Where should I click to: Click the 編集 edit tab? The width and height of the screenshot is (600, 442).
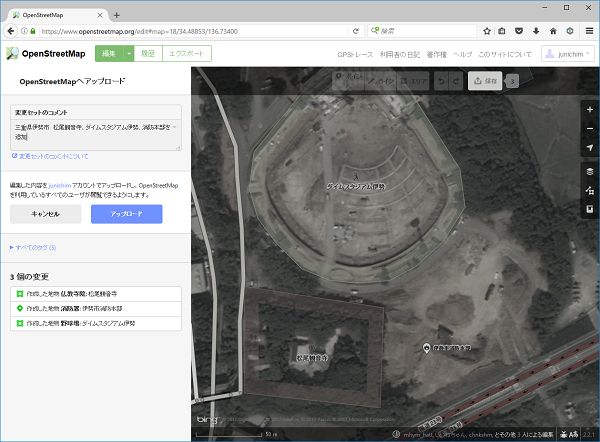point(109,54)
